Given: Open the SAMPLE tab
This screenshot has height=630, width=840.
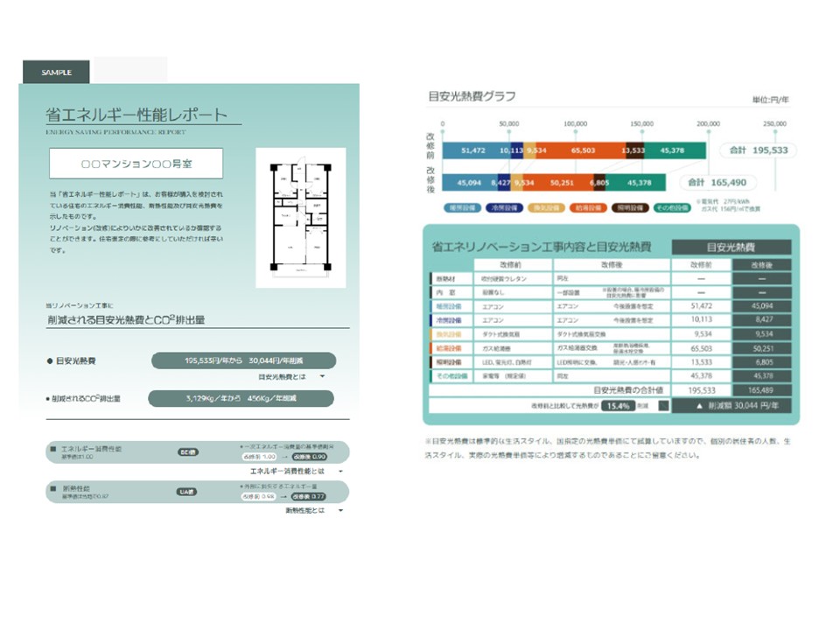Looking at the screenshot, I should tap(56, 72).
